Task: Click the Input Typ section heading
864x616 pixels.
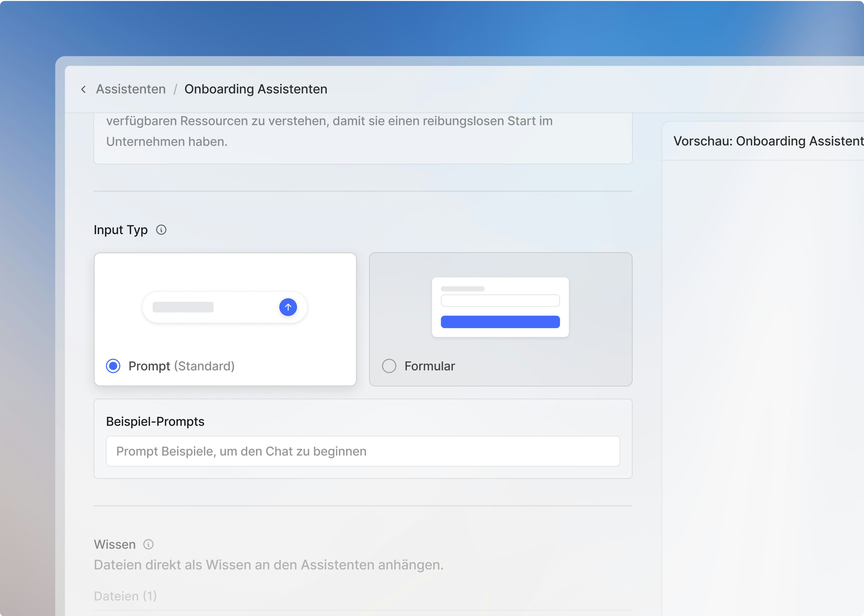Action: pyautogui.click(x=121, y=230)
